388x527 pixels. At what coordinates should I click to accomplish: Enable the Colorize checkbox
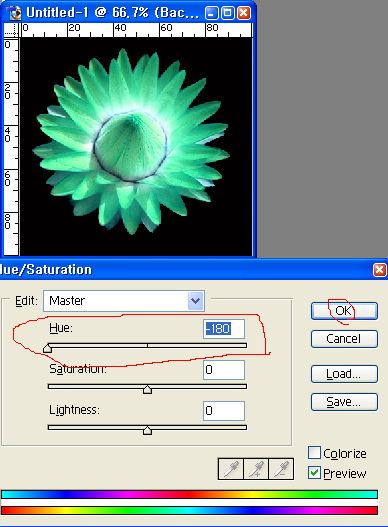point(314,452)
